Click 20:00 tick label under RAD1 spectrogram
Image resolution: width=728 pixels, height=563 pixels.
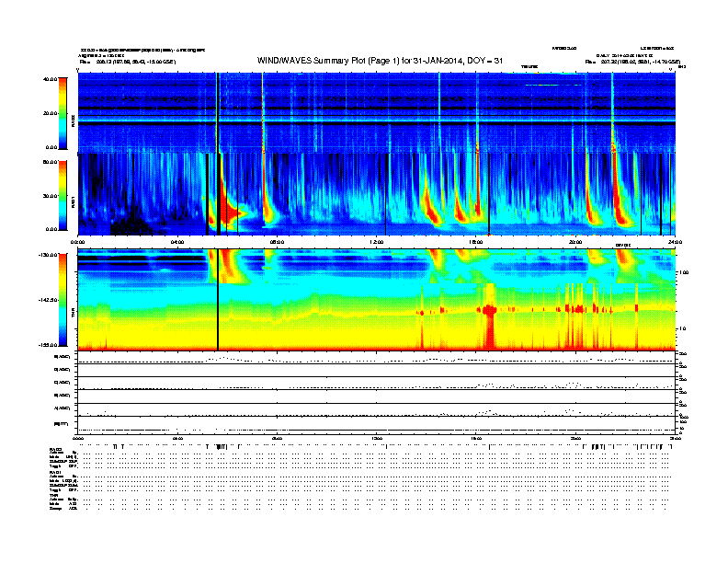point(575,242)
